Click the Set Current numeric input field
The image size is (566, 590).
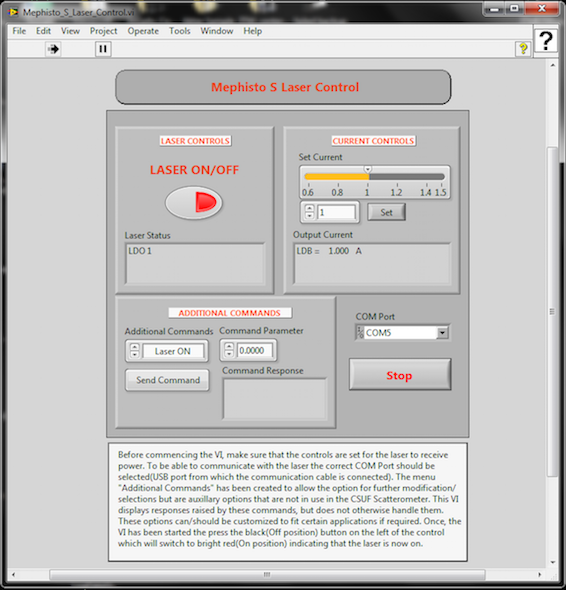[336, 212]
